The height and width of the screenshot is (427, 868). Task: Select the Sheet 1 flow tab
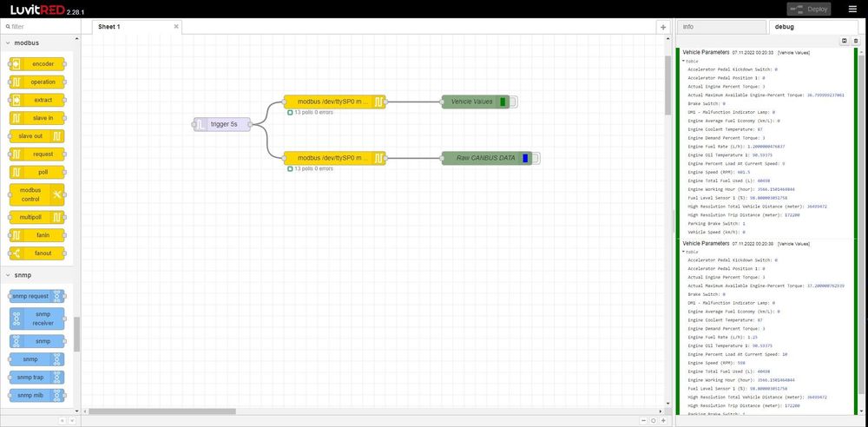tap(130, 27)
